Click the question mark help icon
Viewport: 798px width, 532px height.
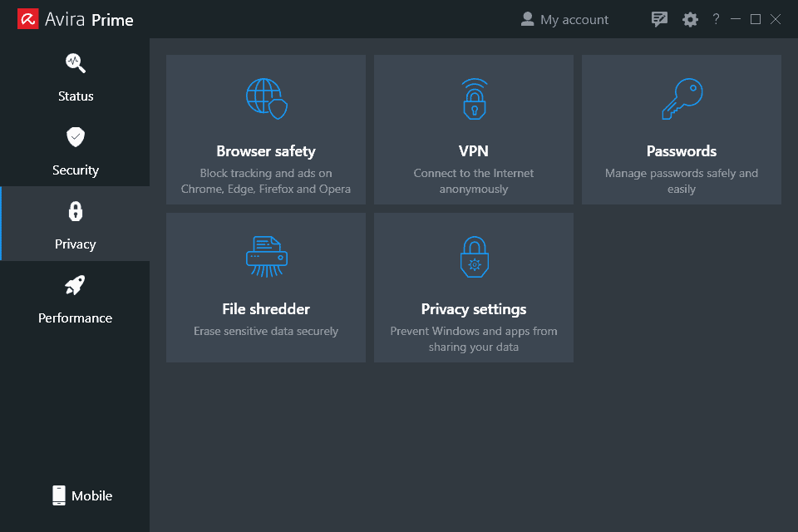[x=716, y=19]
